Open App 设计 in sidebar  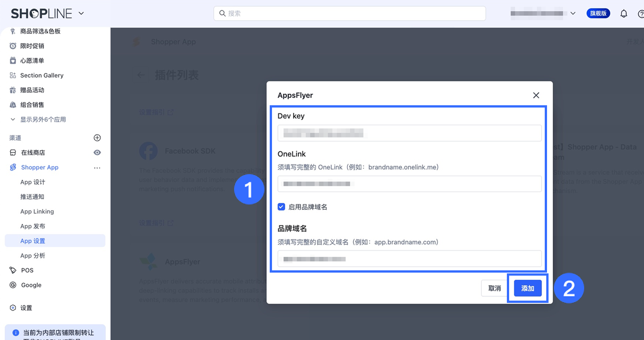point(33,182)
